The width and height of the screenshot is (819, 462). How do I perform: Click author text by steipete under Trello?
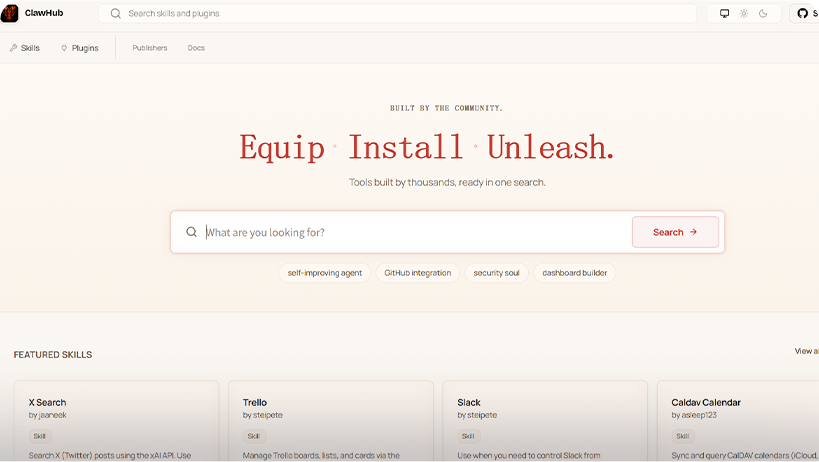pyautogui.click(x=263, y=416)
